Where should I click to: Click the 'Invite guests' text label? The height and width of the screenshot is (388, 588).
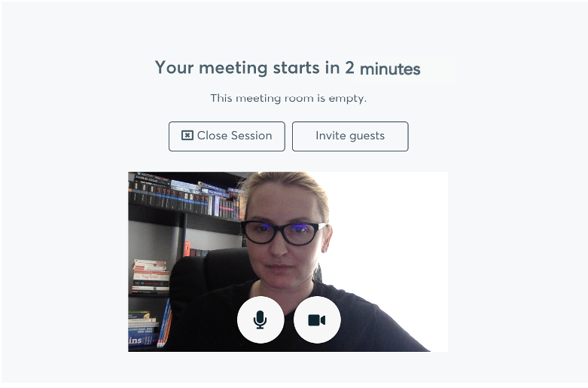coord(350,136)
